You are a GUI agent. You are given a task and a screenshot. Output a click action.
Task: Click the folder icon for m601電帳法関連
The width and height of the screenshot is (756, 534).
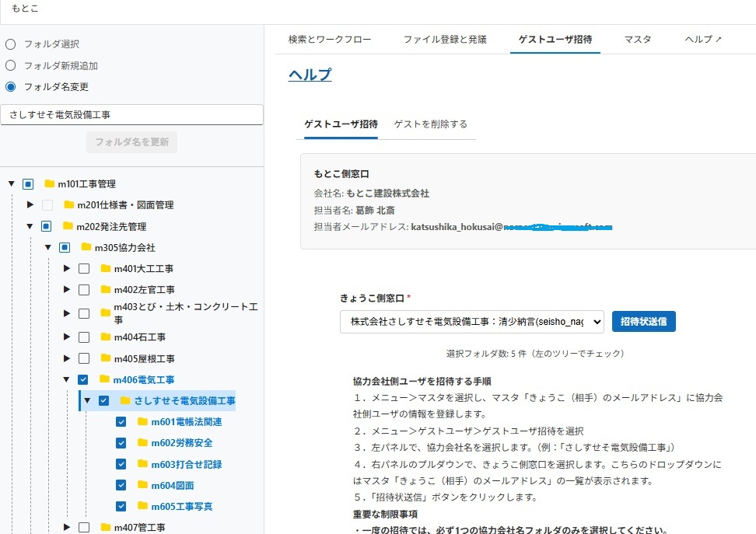(142, 422)
